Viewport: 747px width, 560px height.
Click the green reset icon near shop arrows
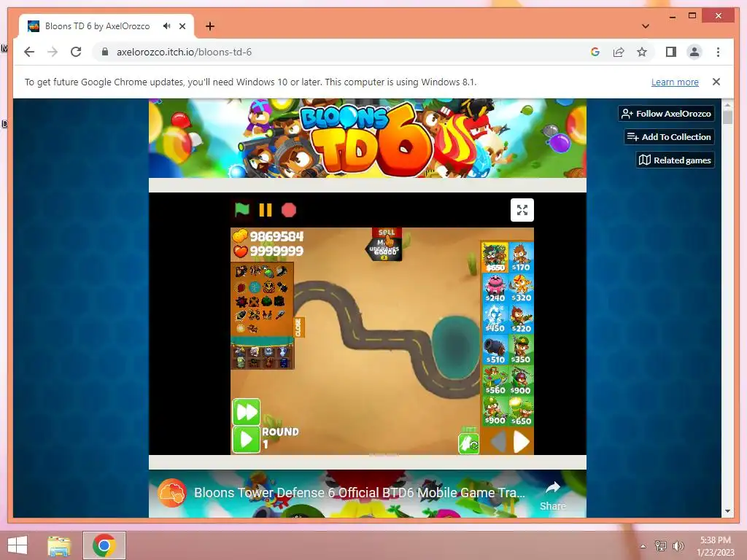pyautogui.click(x=469, y=444)
